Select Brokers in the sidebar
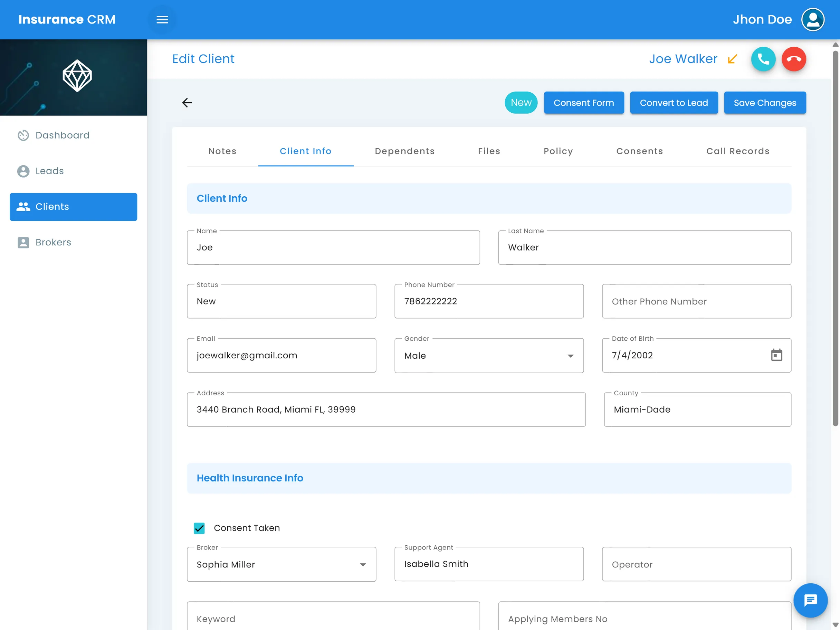Image resolution: width=840 pixels, height=630 pixels. 53,242
